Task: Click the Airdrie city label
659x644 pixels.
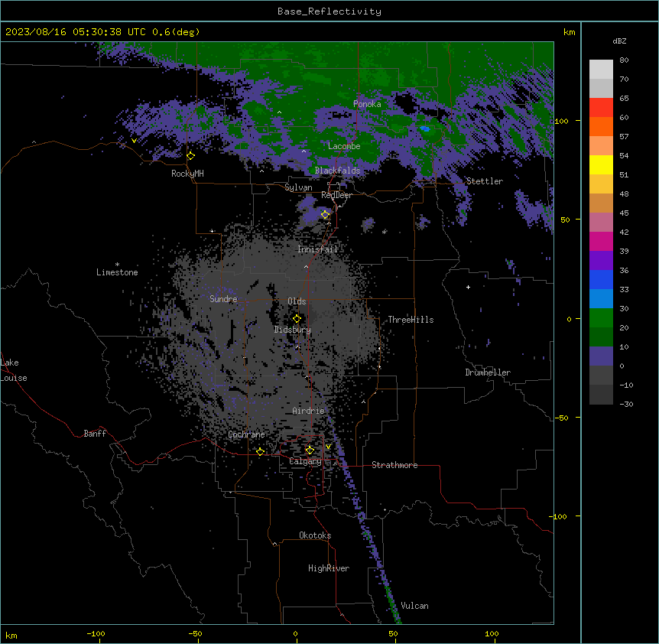Action: (309, 411)
